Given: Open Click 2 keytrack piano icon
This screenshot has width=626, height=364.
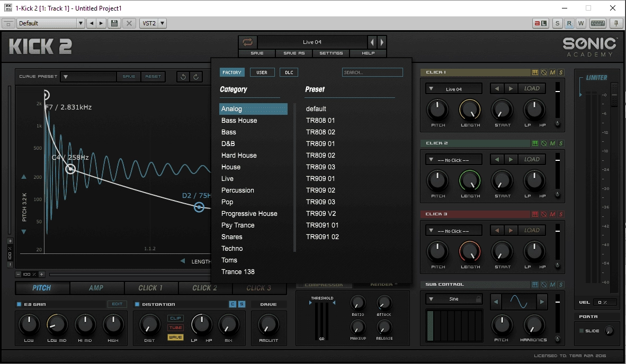Looking at the screenshot, I should tap(535, 143).
